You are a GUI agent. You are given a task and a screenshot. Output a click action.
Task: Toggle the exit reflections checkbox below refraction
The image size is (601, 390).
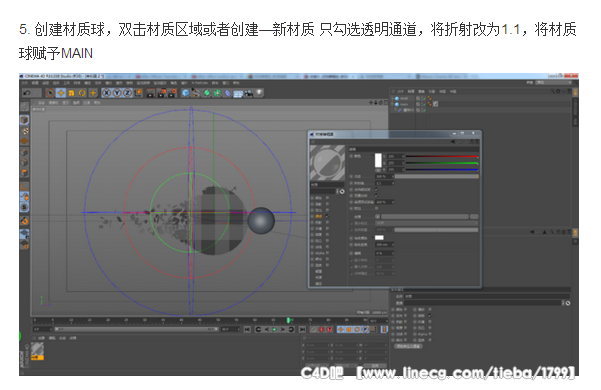[376, 195]
